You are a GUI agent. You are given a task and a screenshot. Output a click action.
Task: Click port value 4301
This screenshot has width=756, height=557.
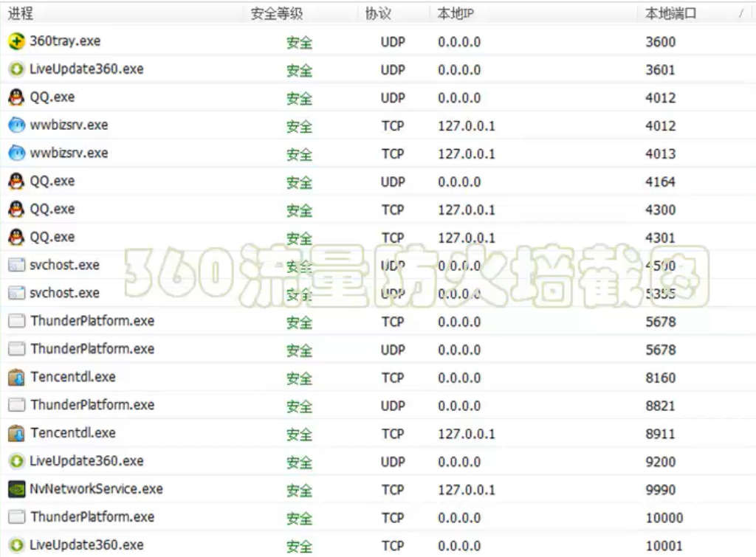pos(661,238)
